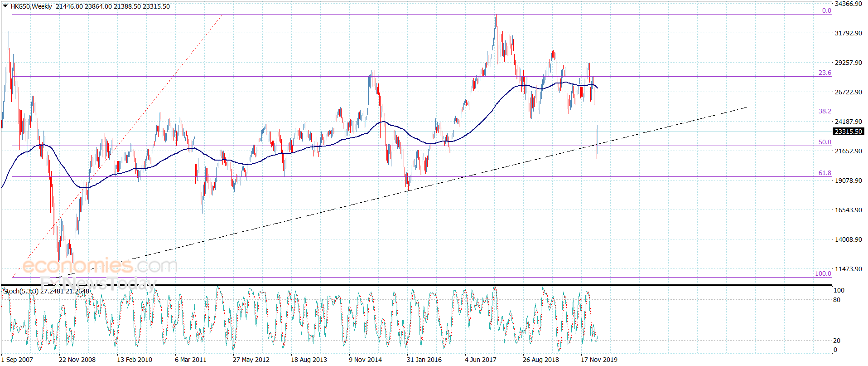
Task: Click the Stoch(5,3,3) indicator label
Action: point(20,291)
